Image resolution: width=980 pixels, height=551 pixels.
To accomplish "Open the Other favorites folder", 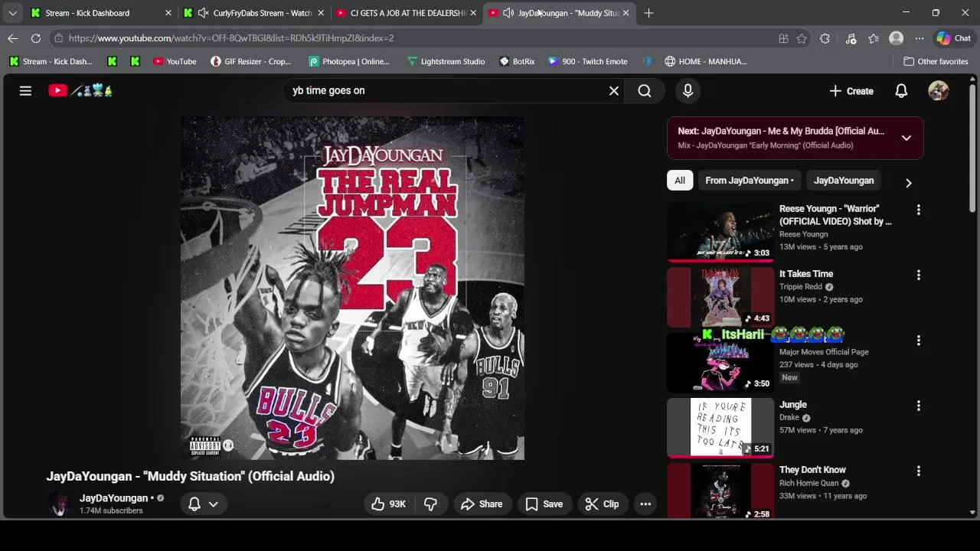I will pos(936,61).
